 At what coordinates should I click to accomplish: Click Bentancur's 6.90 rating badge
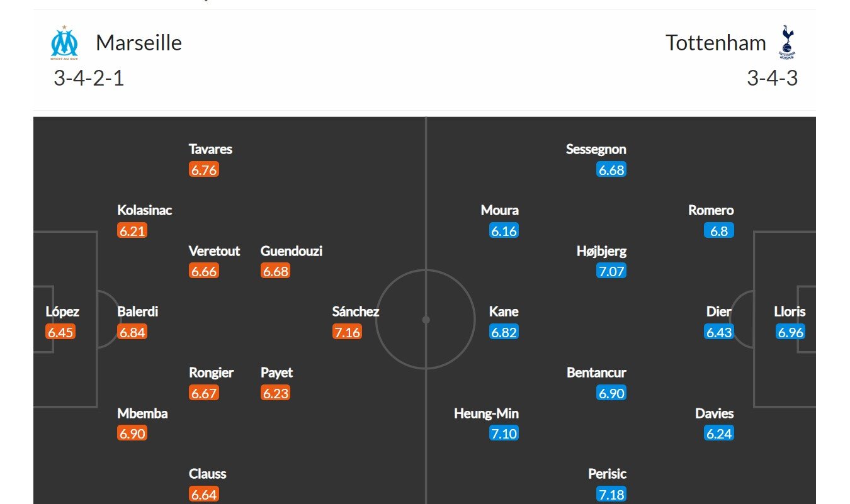coord(611,393)
